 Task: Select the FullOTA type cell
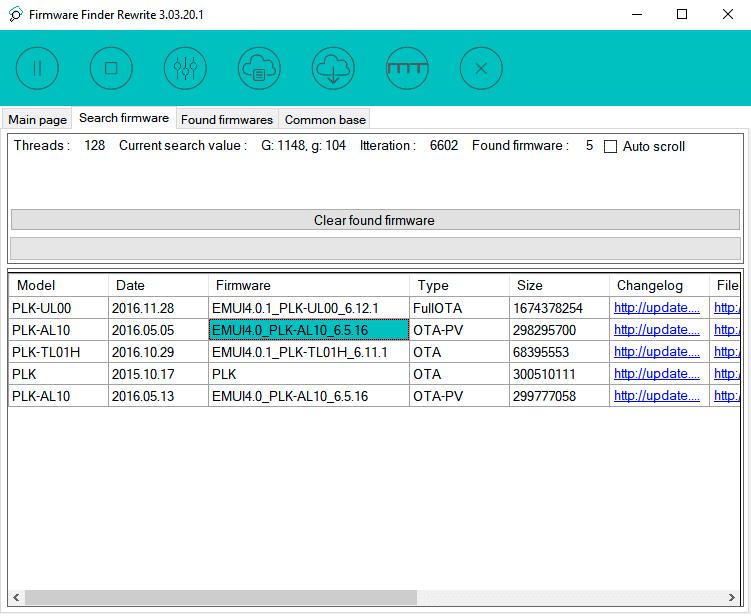point(460,308)
